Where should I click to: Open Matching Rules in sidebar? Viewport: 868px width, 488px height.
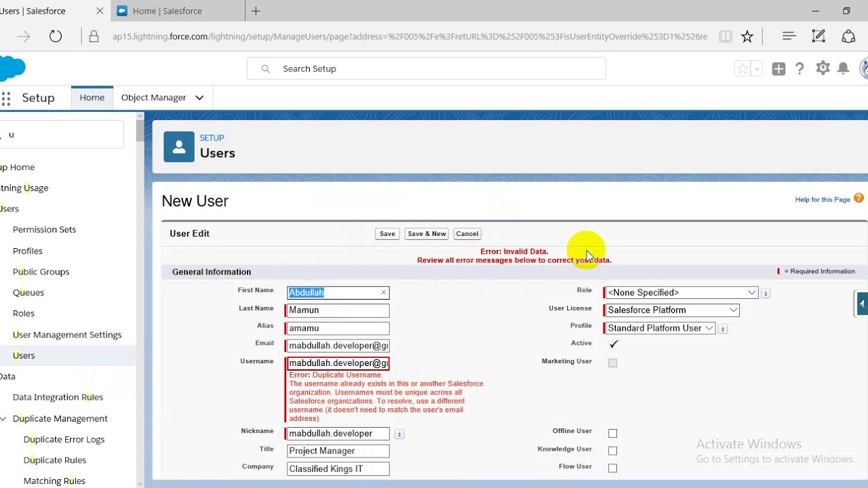point(54,481)
